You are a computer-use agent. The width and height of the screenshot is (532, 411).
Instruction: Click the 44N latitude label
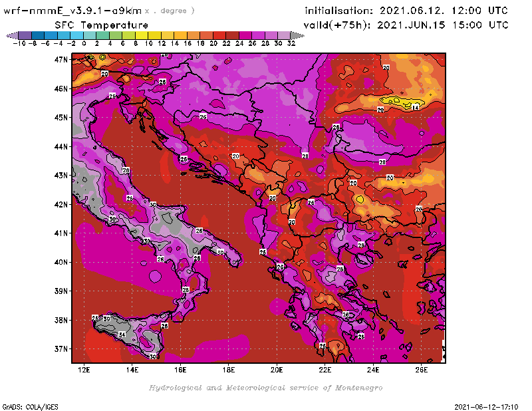pos(61,146)
